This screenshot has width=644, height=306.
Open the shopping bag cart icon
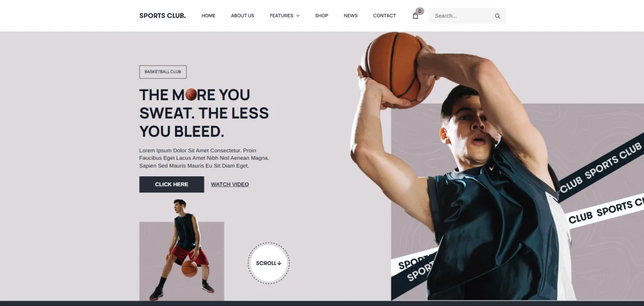click(415, 16)
